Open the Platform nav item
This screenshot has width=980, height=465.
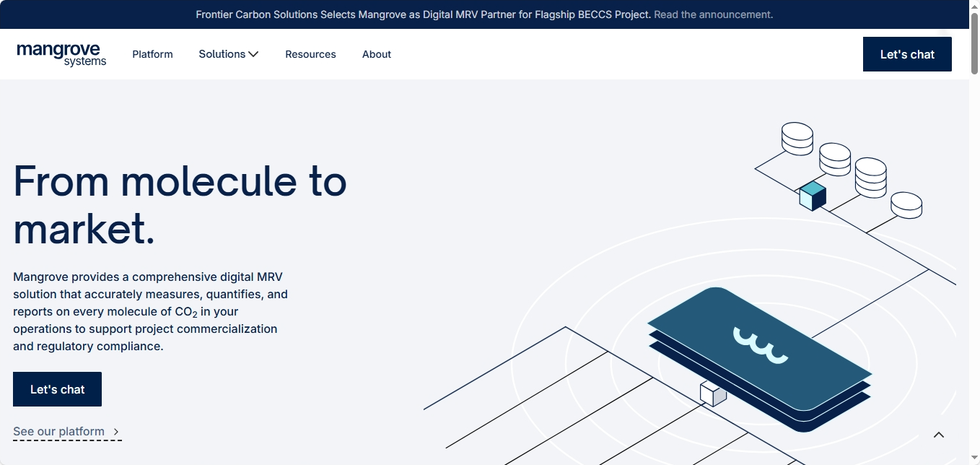point(152,54)
